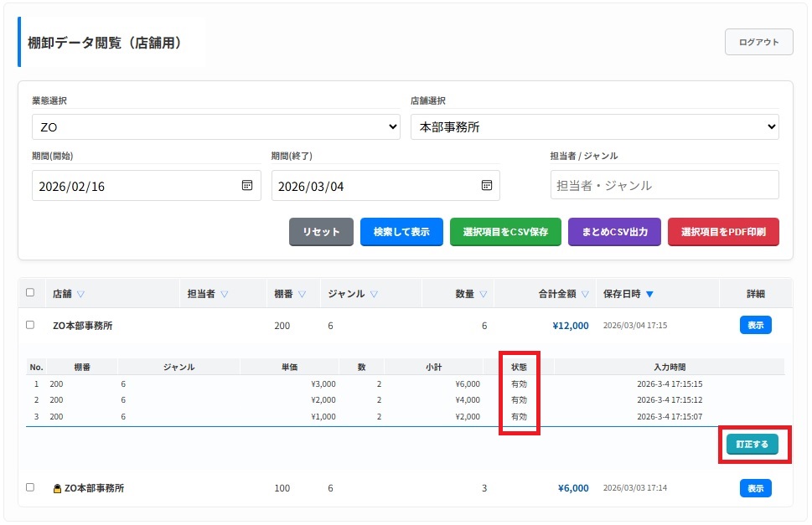812x525 pixels.
Task: Sort by 棚番 column arrow icon
Action: 302,294
